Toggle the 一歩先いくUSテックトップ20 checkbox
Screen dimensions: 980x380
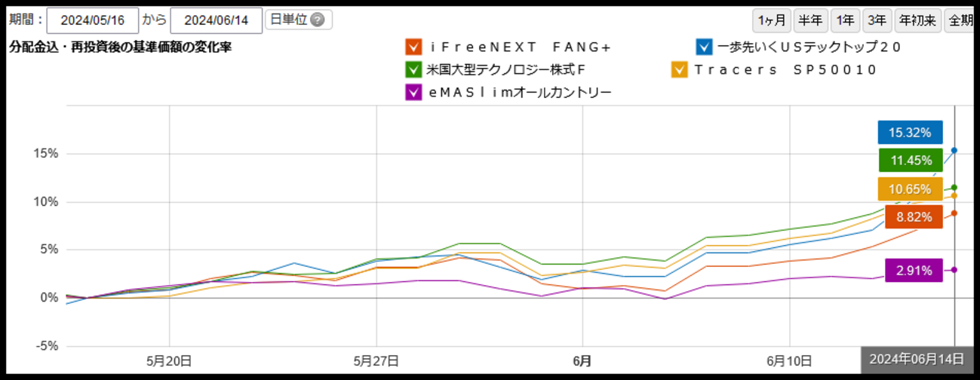pyautogui.click(x=704, y=47)
